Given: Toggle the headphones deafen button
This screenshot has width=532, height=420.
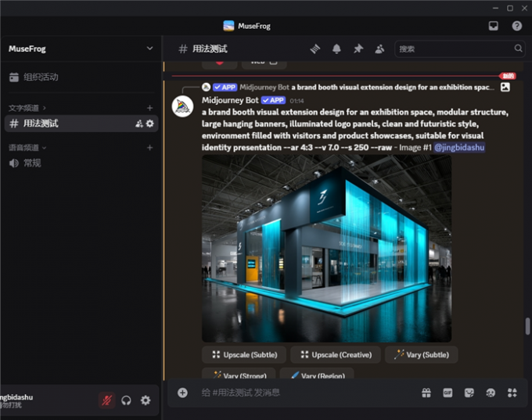Looking at the screenshot, I should [126, 400].
